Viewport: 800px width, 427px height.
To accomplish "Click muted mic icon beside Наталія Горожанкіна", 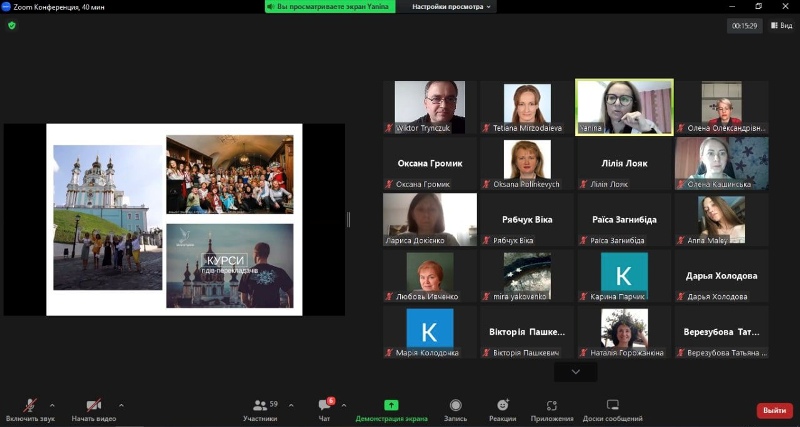I will point(584,353).
